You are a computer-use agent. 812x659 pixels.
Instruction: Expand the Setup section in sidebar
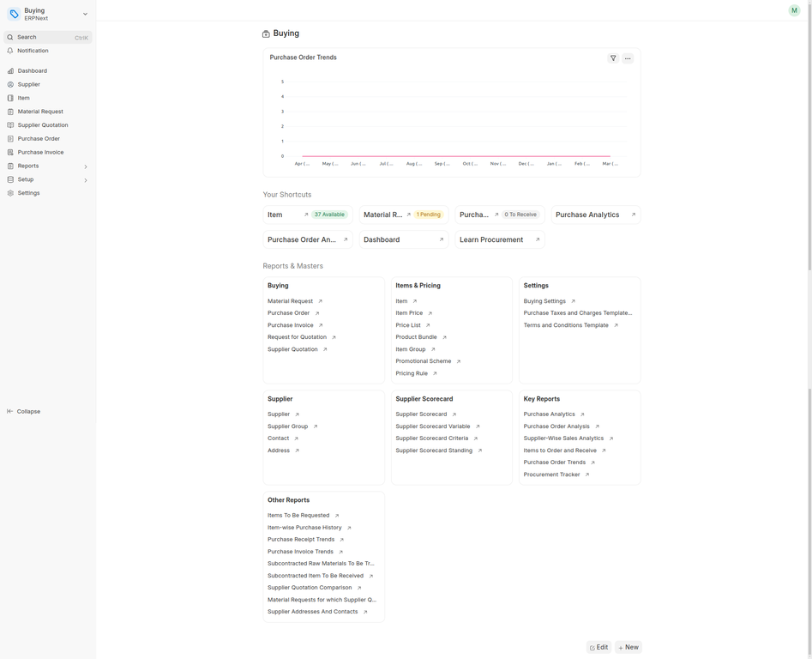[x=85, y=180]
